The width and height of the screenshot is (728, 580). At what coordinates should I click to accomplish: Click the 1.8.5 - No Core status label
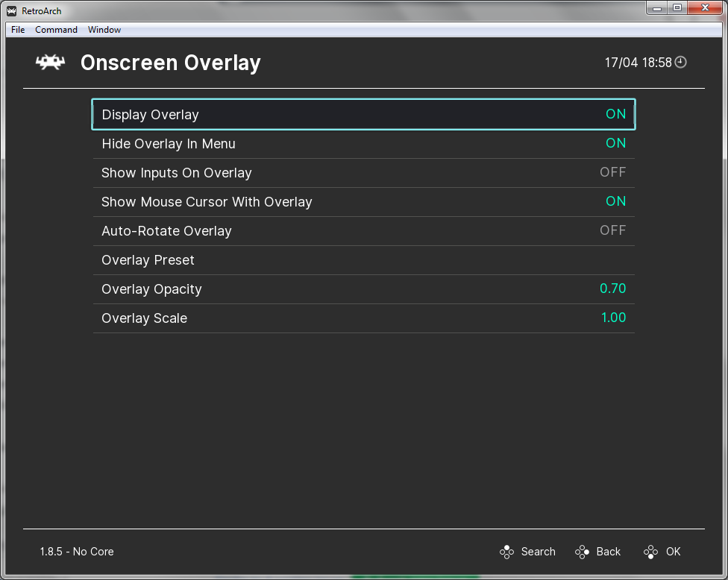click(x=75, y=552)
